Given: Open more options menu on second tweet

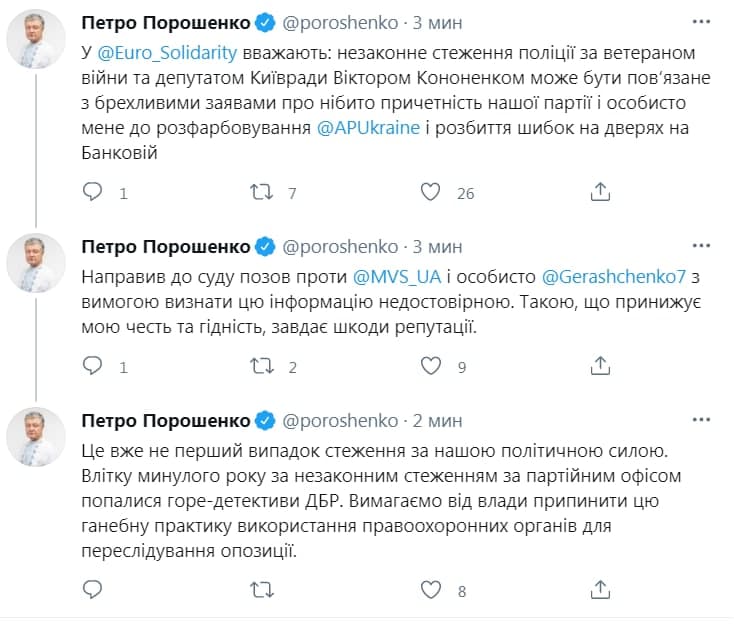Looking at the screenshot, I should (703, 245).
